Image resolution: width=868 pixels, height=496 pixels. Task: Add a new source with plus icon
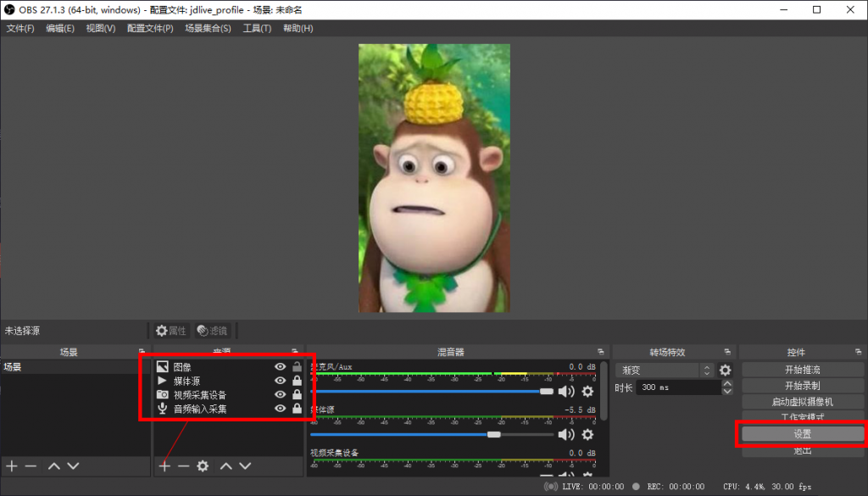(x=164, y=465)
